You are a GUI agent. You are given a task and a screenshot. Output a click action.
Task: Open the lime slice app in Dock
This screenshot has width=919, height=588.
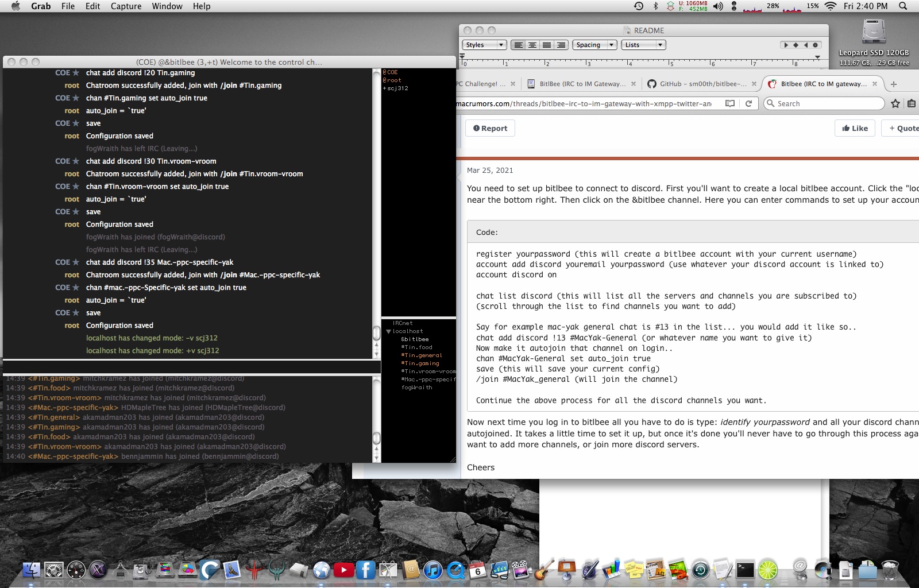tap(767, 570)
